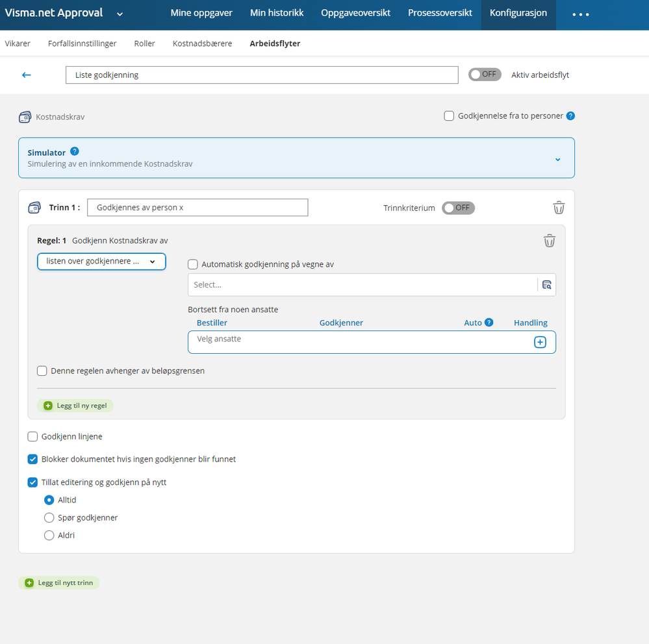Click Simulering av en innkommende Kostnadskrav

coord(110,164)
